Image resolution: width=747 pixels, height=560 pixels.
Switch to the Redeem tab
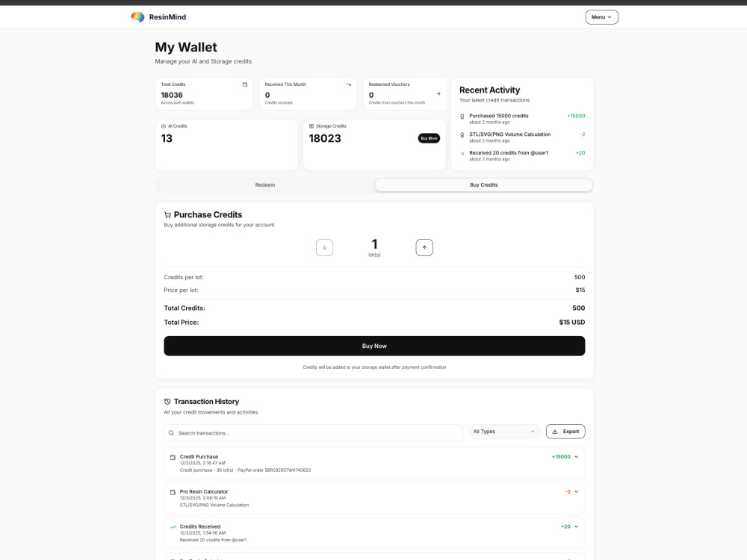click(x=265, y=184)
